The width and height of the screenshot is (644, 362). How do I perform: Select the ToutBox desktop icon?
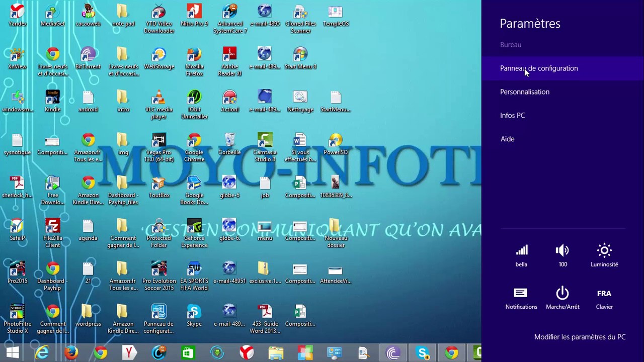pyautogui.click(x=158, y=187)
